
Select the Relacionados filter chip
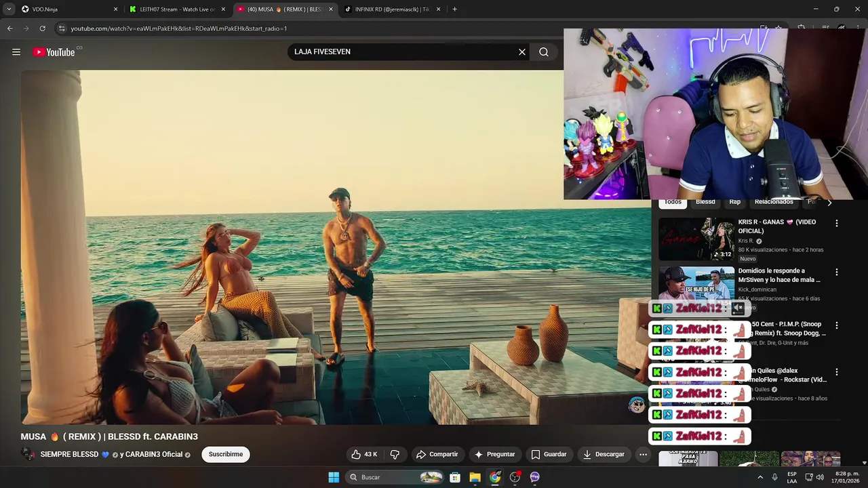(x=774, y=202)
